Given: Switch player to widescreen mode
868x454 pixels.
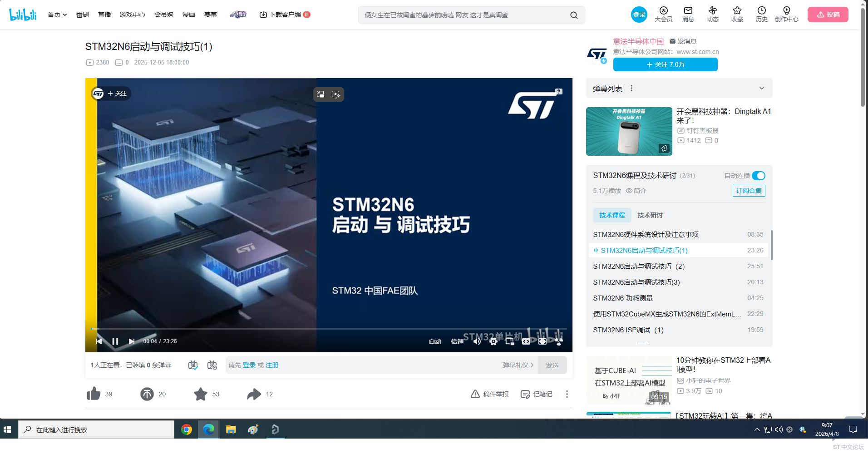Looking at the screenshot, I should point(526,341).
